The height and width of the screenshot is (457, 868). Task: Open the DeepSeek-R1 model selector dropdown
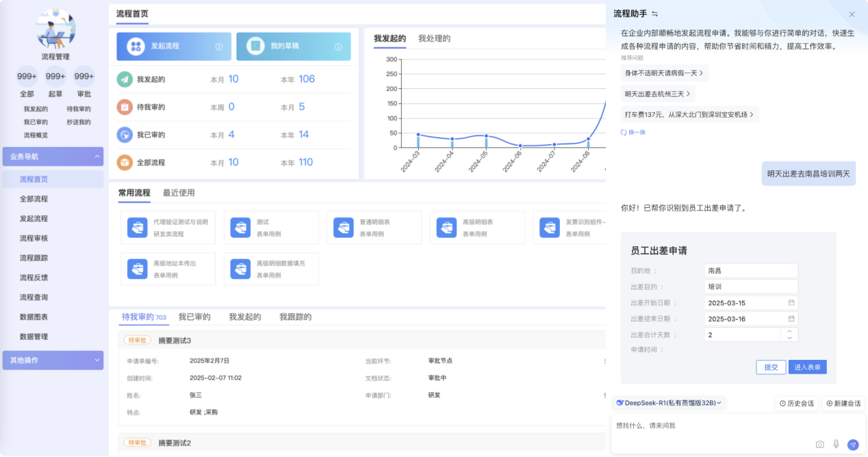click(x=667, y=403)
